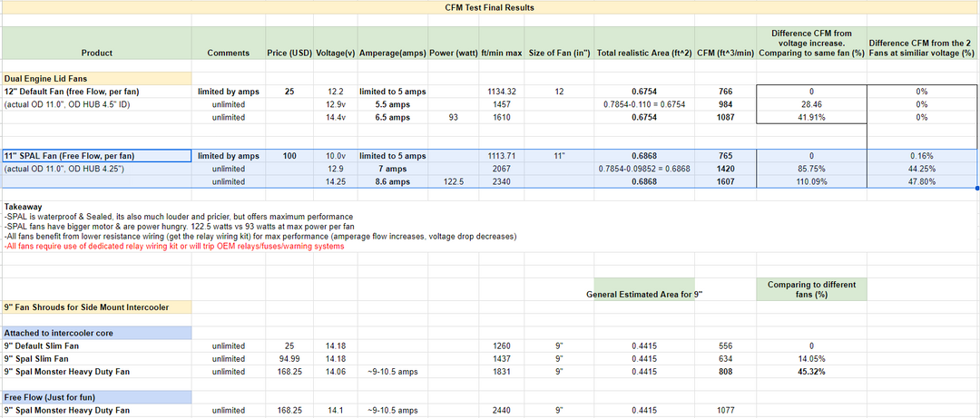Select the 94.99 price cell
Screen dimensions: 980x418
pyautogui.click(x=289, y=359)
